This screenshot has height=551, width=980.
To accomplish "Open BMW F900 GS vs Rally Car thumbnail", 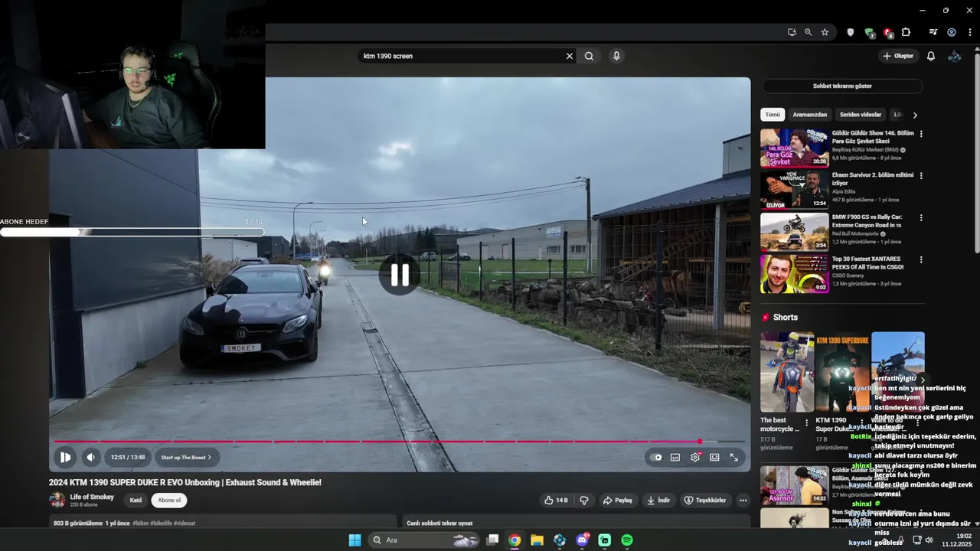I will (795, 232).
